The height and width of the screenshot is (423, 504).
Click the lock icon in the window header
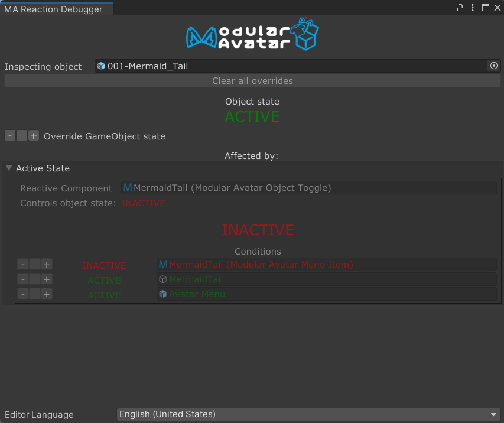pos(460,8)
